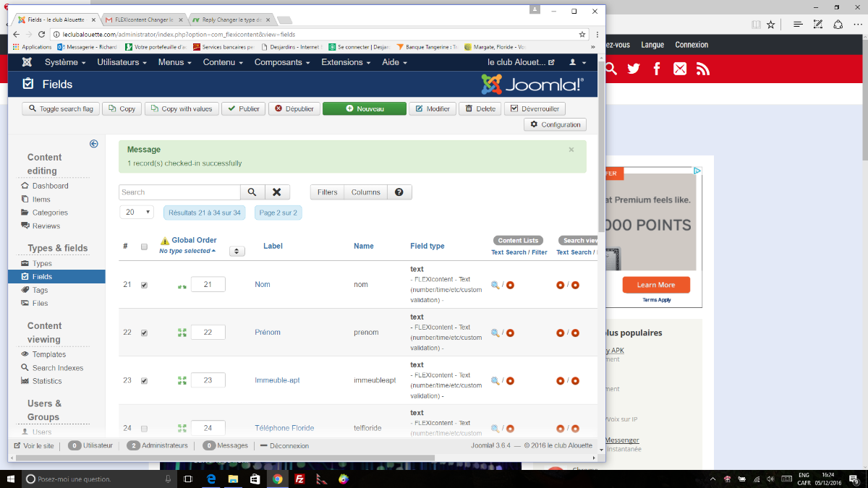Toggle the Content Lists filter icon for Nom
This screenshot has height=488, width=868.
coord(510,285)
